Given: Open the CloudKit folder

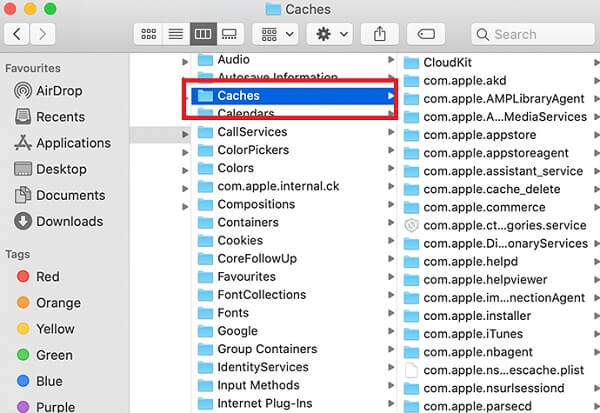Looking at the screenshot, I should coord(501,62).
